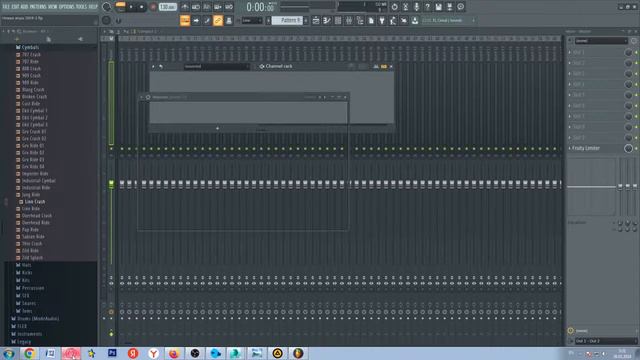Open the Line snap dropdown
Image resolution: width=640 pixels, height=360 pixels.
click(251, 20)
